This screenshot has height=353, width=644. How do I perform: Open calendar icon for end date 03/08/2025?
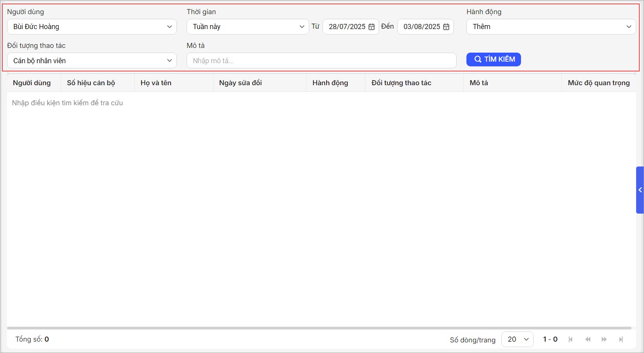446,27
